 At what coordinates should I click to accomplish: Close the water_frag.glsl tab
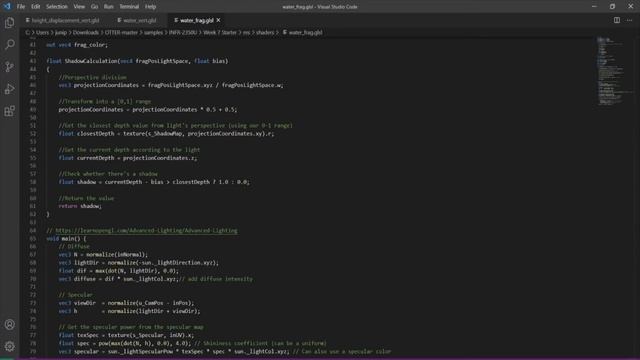point(218,20)
